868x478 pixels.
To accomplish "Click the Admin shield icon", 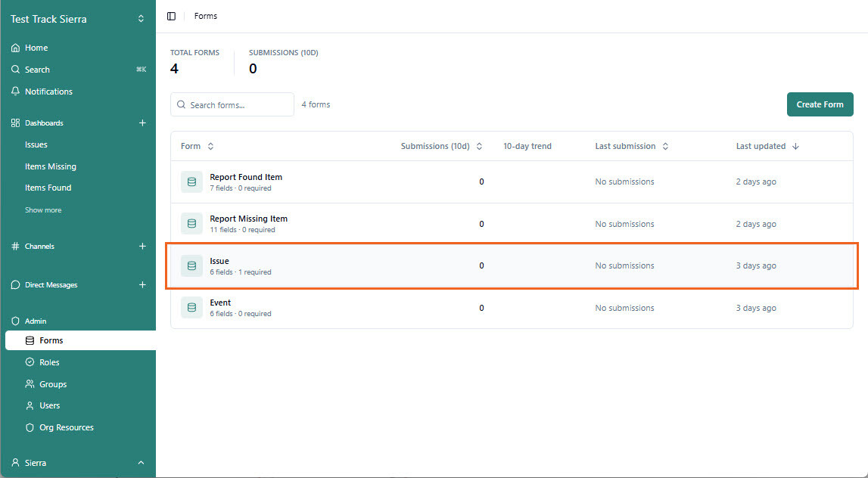I will (x=15, y=321).
